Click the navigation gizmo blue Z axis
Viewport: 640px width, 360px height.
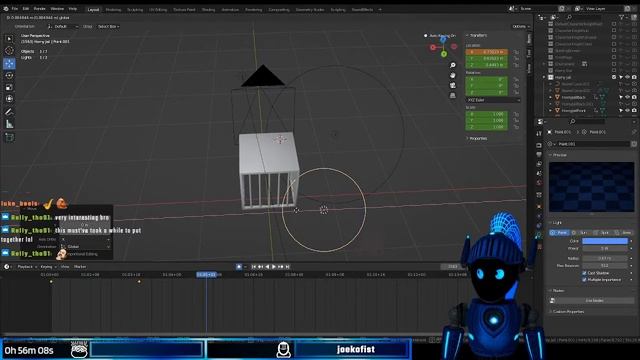tap(443, 40)
